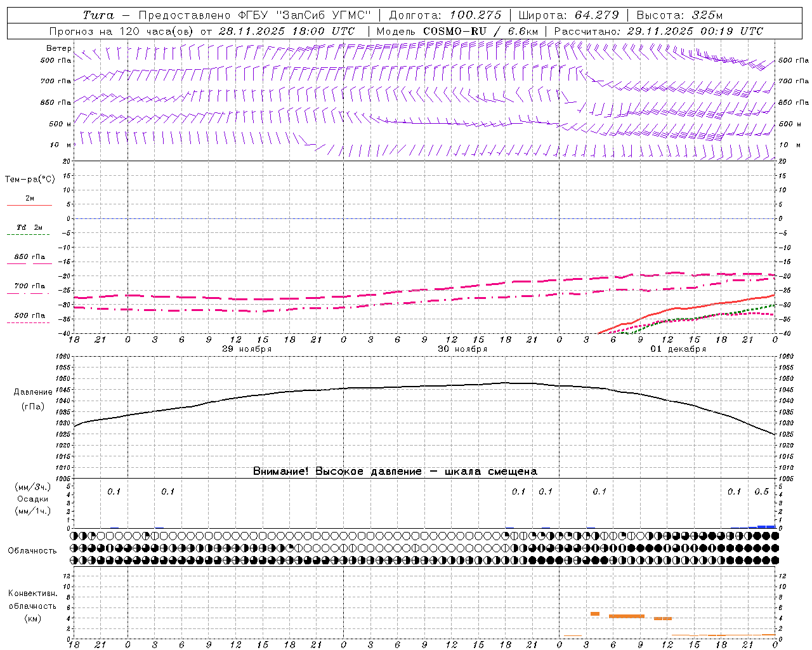The height and width of the screenshot is (650, 812).
Task: Click the station name "Tura" in header
Action: click(x=98, y=15)
